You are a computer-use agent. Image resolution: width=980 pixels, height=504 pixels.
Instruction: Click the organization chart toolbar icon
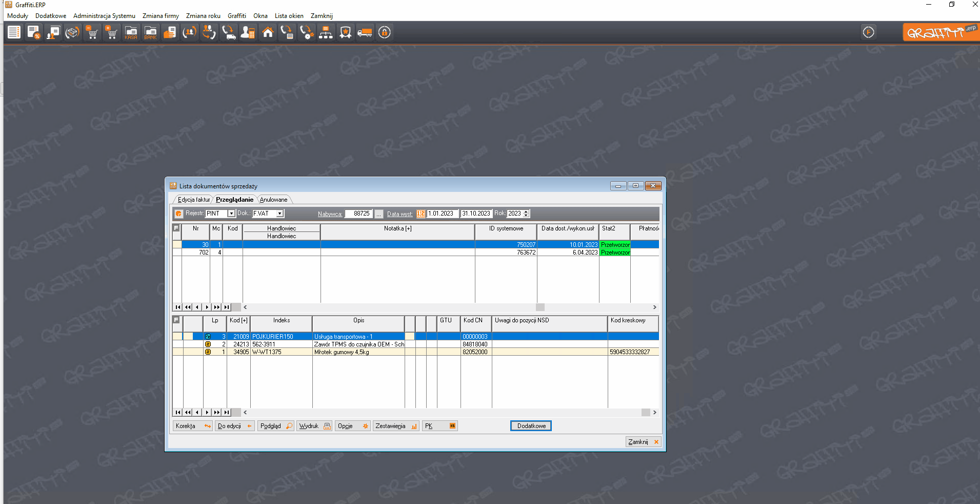[326, 33]
